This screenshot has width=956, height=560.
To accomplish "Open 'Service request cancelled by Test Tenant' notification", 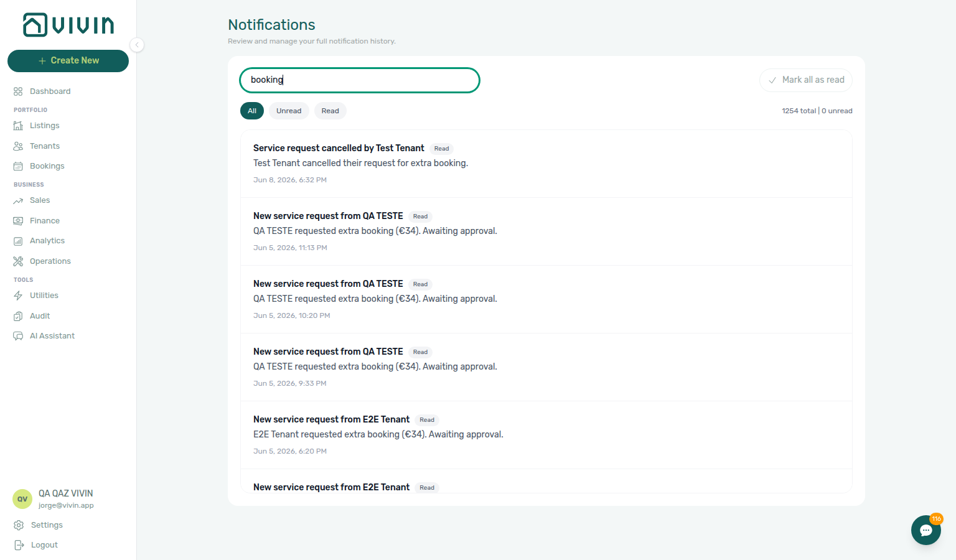I will tap(546, 164).
